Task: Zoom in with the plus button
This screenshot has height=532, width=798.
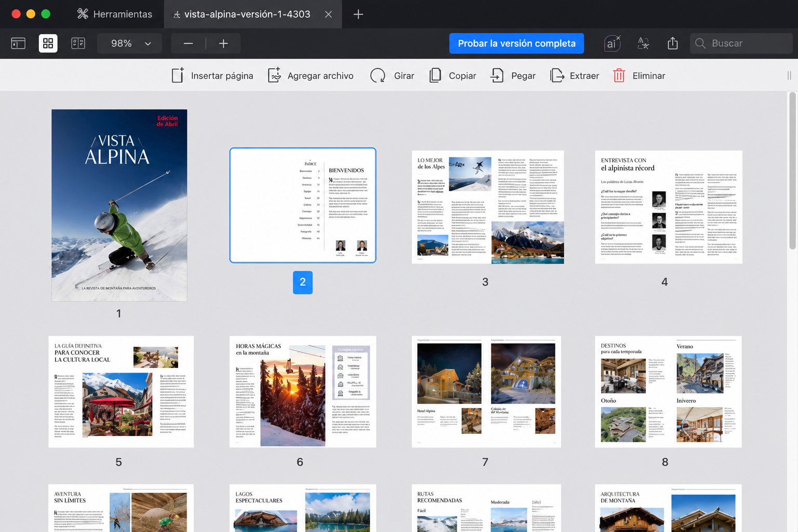Action: click(x=223, y=43)
